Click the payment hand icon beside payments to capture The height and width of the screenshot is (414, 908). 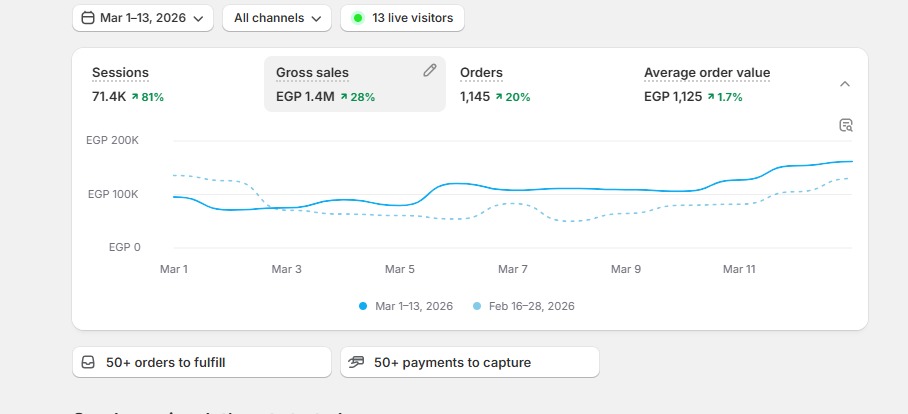point(356,362)
